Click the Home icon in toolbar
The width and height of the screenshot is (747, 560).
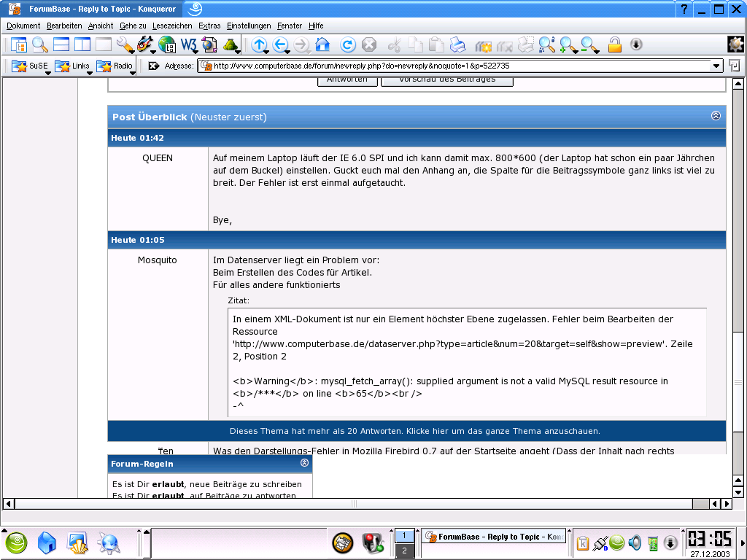click(x=322, y=44)
